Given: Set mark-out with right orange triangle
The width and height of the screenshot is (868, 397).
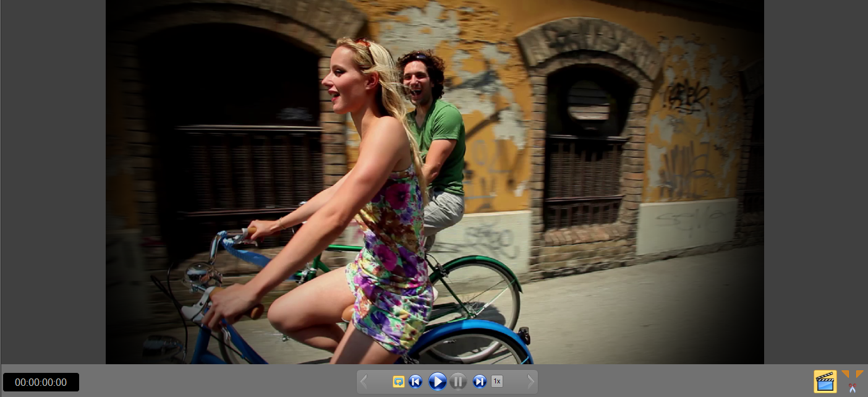Looking at the screenshot, I should [859, 374].
